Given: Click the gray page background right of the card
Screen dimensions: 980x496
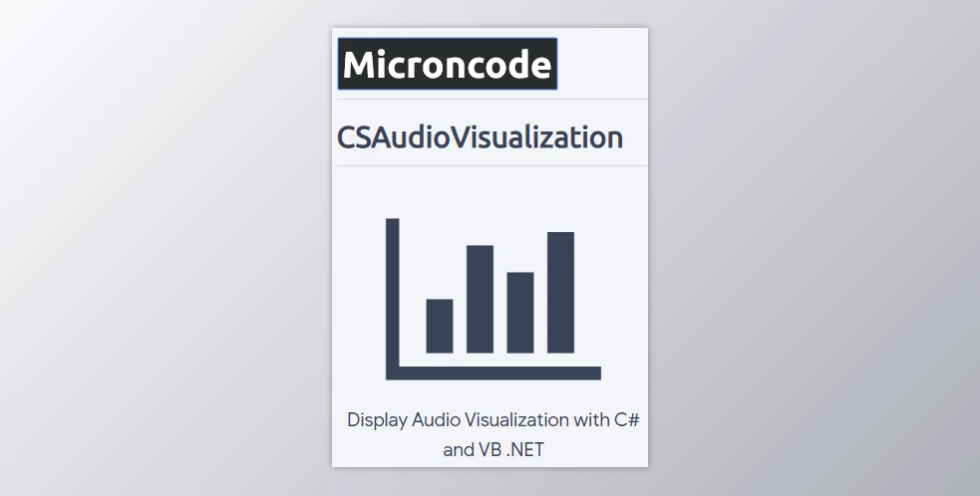Looking at the screenshot, I should (817, 249).
